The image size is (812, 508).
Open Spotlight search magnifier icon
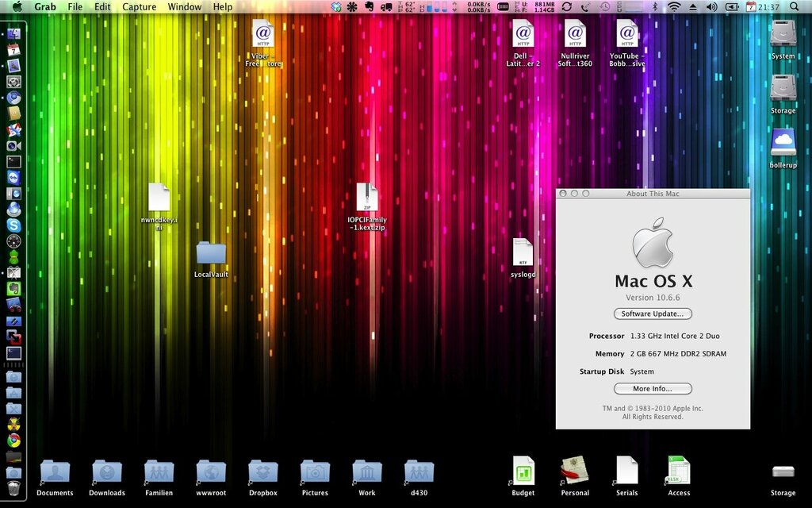(x=795, y=6)
